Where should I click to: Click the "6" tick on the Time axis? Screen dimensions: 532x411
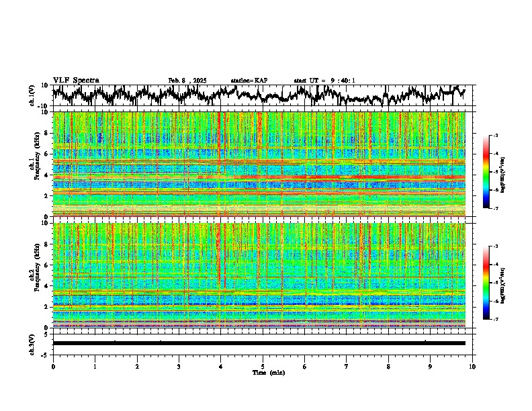pos(304,367)
